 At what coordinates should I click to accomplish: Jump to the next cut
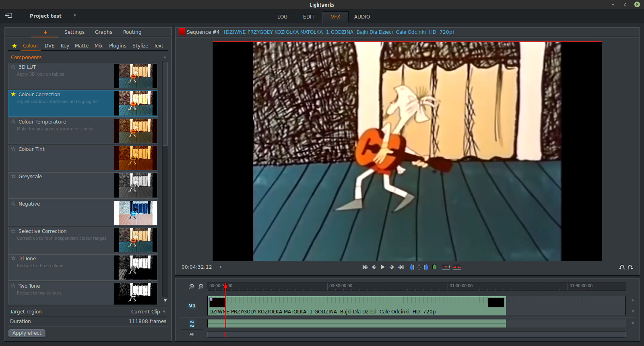[x=401, y=267]
